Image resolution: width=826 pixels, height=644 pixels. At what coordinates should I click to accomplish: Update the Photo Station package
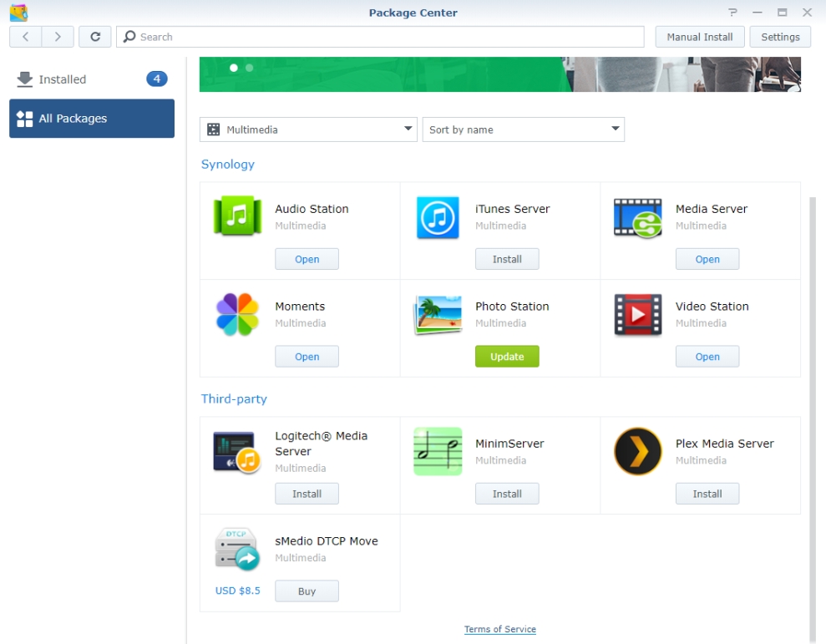507,357
